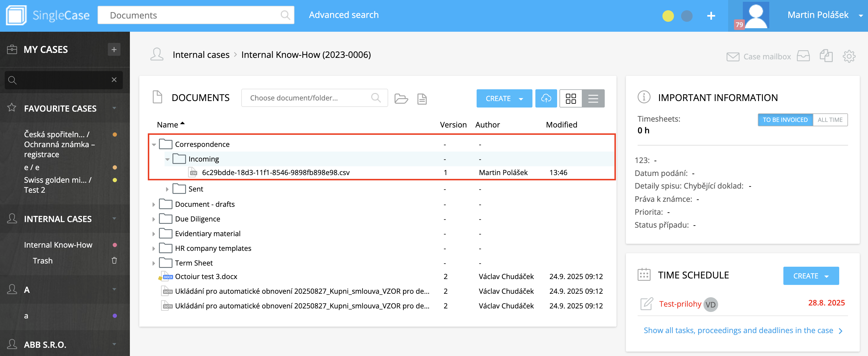
Task: Select Internal Know-How case in sidebar
Action: coord(58,245)
